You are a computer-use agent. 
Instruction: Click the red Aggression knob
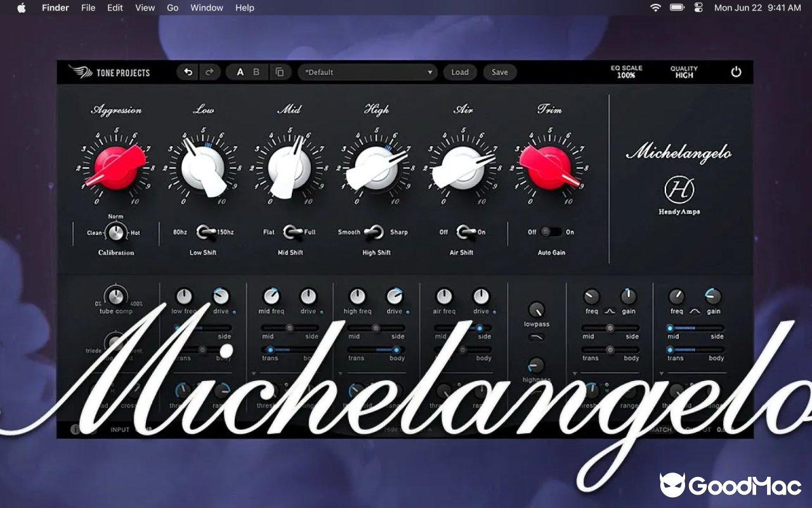coord(116,167)
